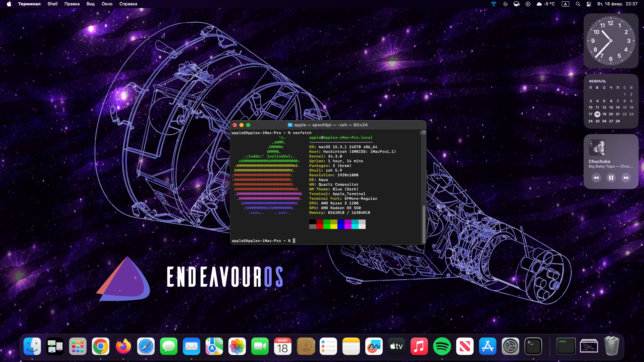Click 'GPU: AMD Radeon RX 550' line

coord(335,208)
